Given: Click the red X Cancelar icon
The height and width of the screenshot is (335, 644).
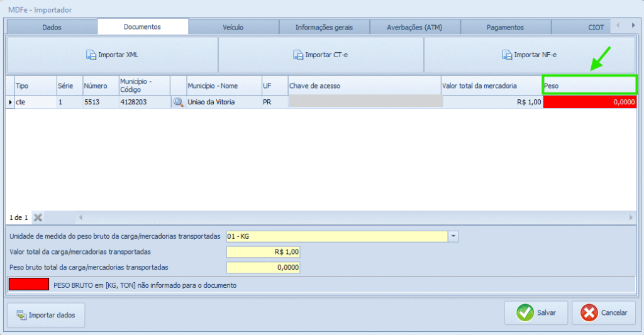Looking at the screenshot, I should click(589, 313).
